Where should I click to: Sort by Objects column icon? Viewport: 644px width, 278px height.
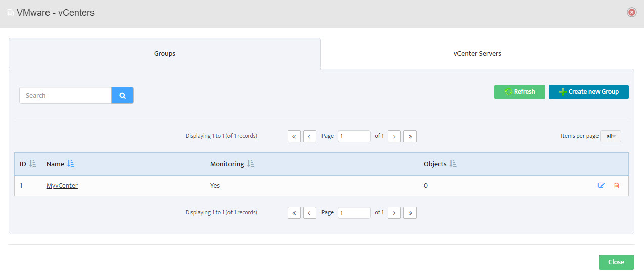coord(453,164)
